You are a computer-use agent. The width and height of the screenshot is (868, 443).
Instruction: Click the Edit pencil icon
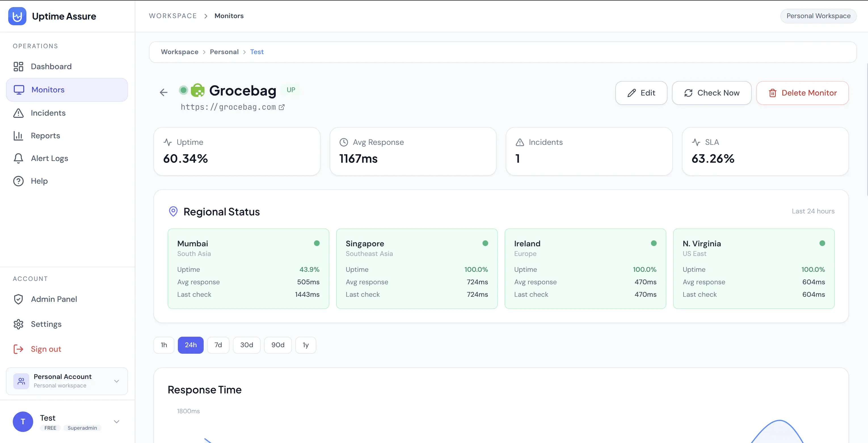632,93
